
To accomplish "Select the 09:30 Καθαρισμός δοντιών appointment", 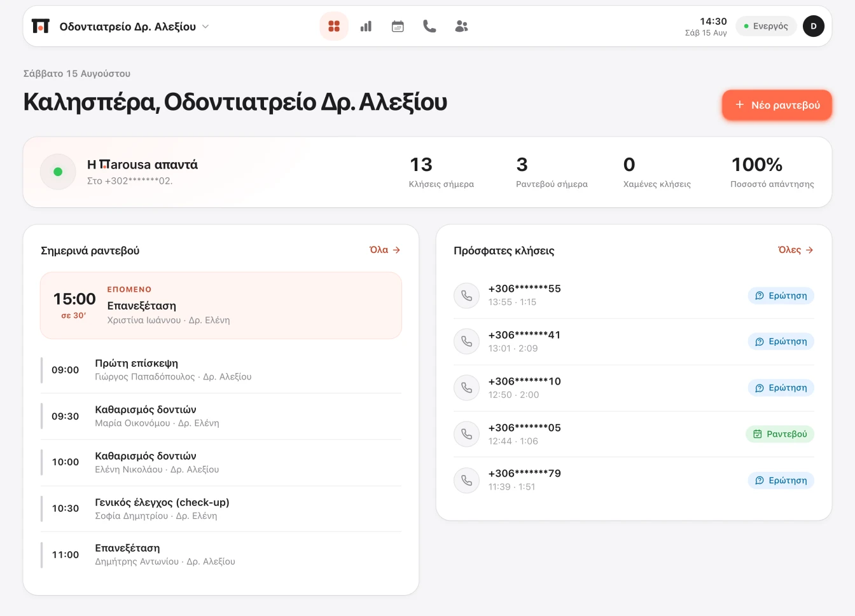I will tap(221, 416).
